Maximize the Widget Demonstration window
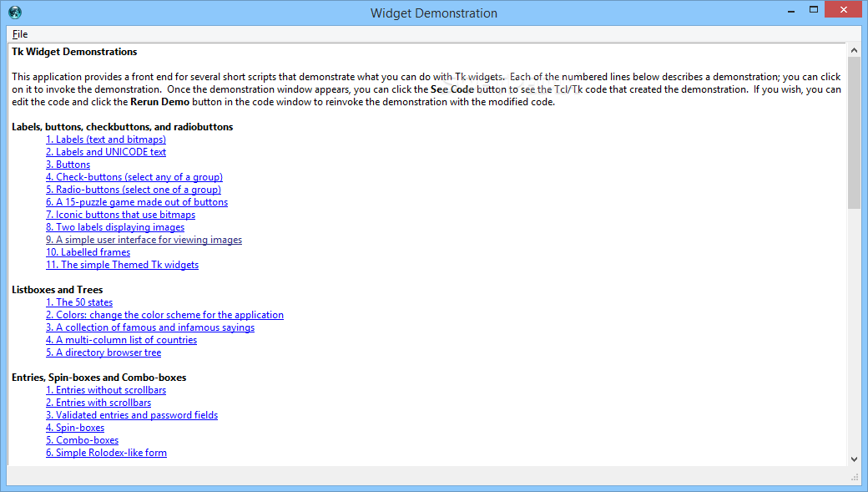This screenshot has width=868, height=492. coord(813,9)
